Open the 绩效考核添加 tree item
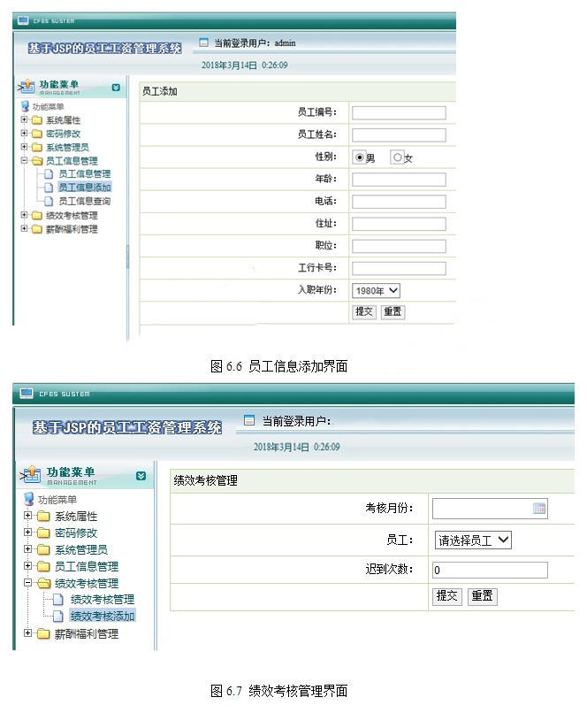Viewport: 587px width, 728px height. 102,617
